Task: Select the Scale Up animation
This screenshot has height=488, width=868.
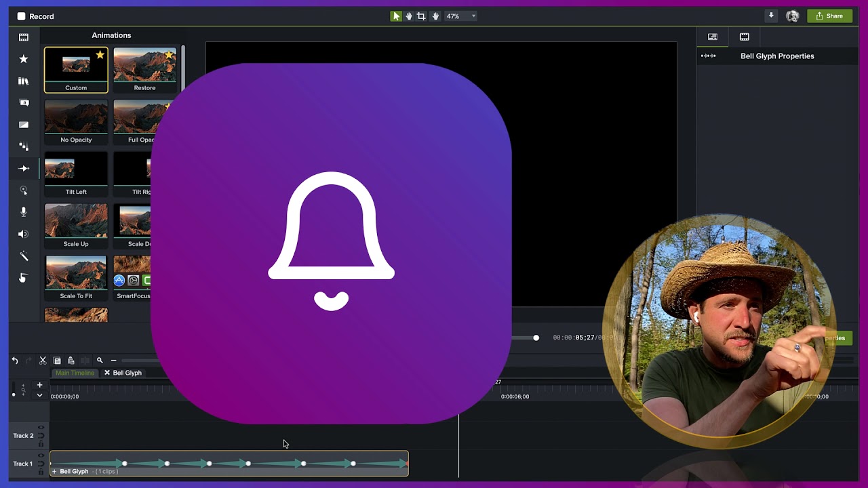Action: coord(76,226)
